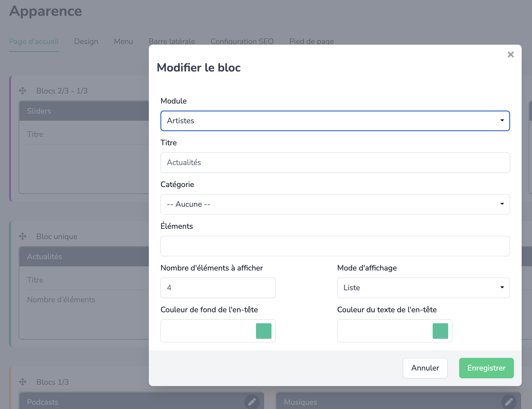Open the Mode d'affichage dropdown showing Liste
The height and width of the screenshot is (409, 532).
423,288
